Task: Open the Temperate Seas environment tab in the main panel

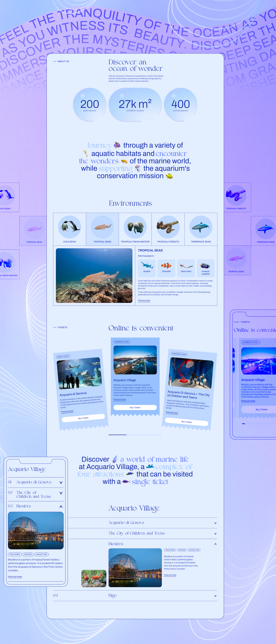Action: (x=201, y=229)
